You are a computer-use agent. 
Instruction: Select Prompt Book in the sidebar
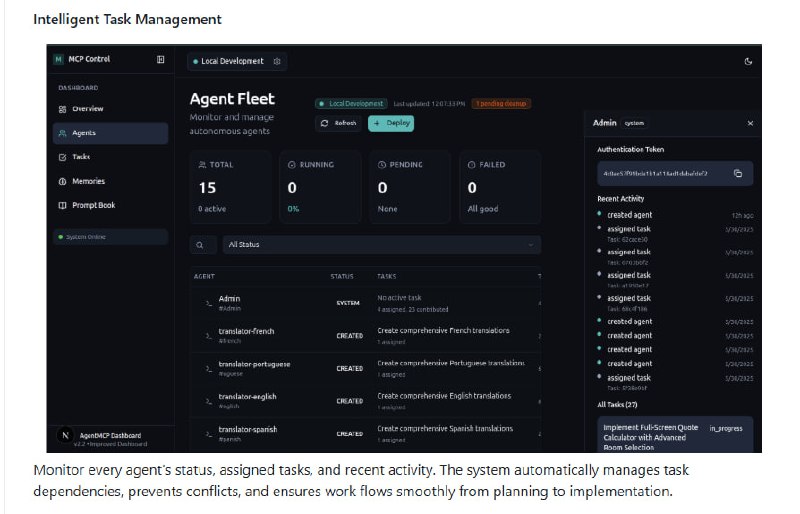pyautogui.click(x=93, y=206)
